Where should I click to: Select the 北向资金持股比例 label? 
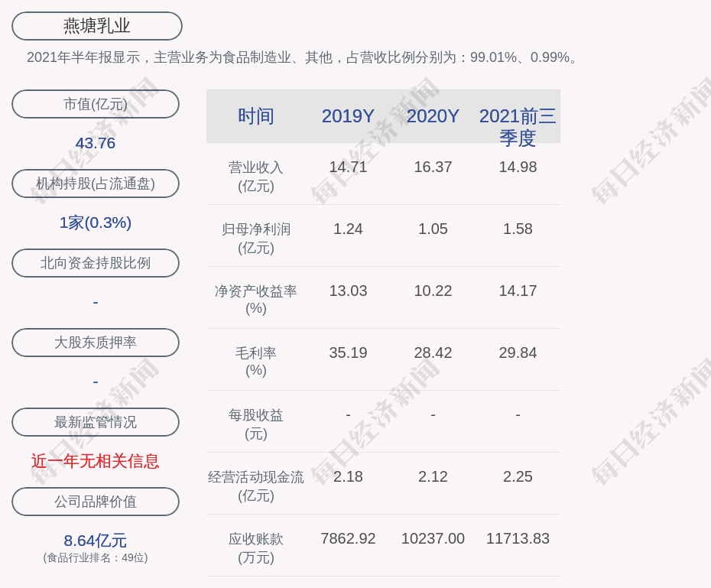pos(96,263)
